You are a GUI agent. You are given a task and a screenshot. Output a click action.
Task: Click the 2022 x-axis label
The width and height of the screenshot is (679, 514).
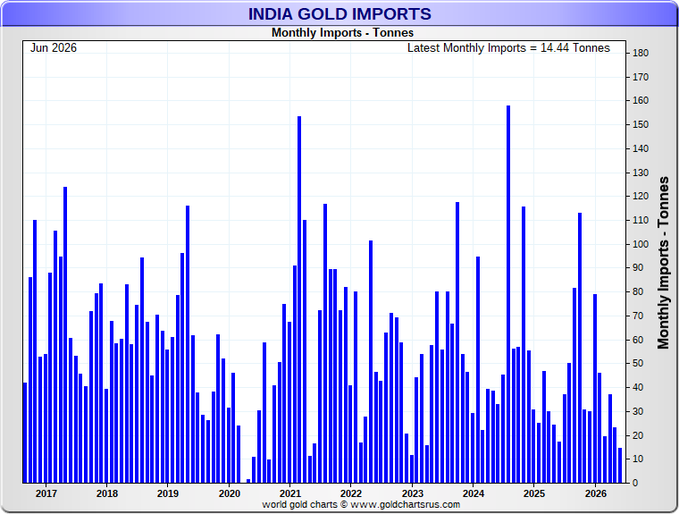[x=351, y=494]
